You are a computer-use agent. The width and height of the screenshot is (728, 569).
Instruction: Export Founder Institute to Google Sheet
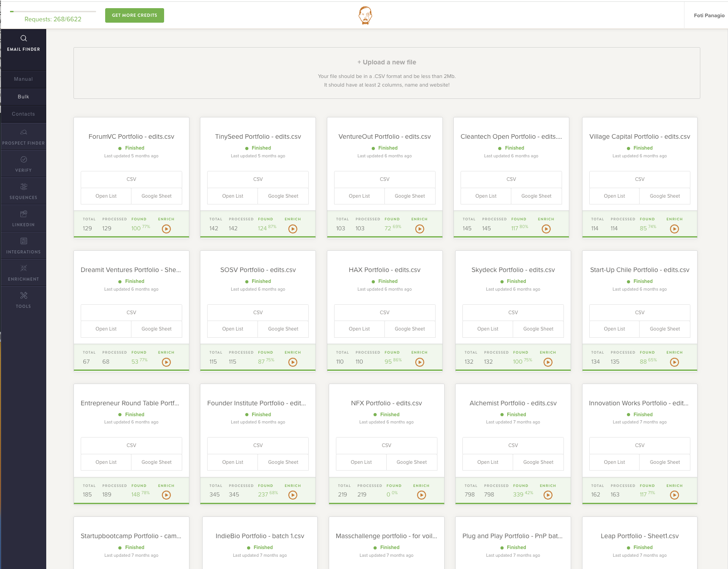283,462
